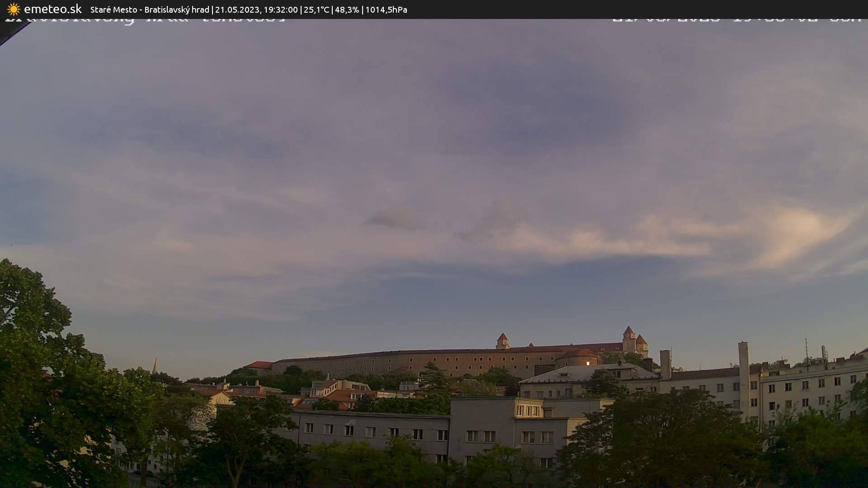
Task: Click the 19:32:00 time reading
Action: (281, 9)
